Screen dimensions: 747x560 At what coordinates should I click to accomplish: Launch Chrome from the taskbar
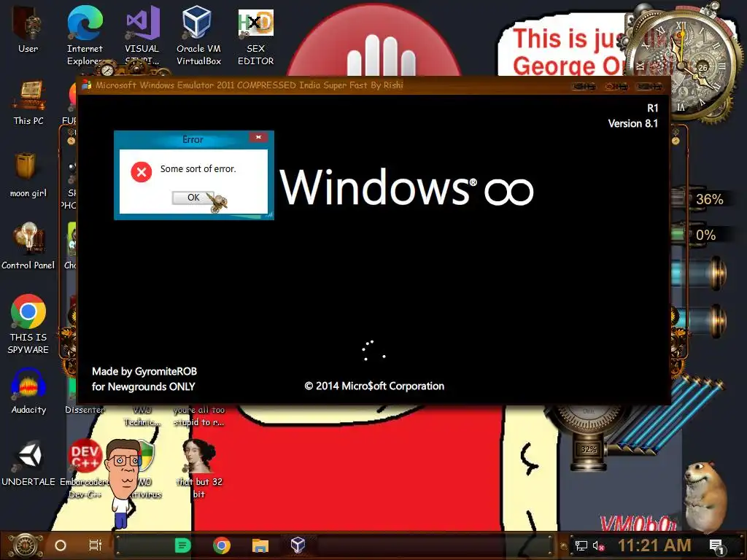click(x=222, y=545)
